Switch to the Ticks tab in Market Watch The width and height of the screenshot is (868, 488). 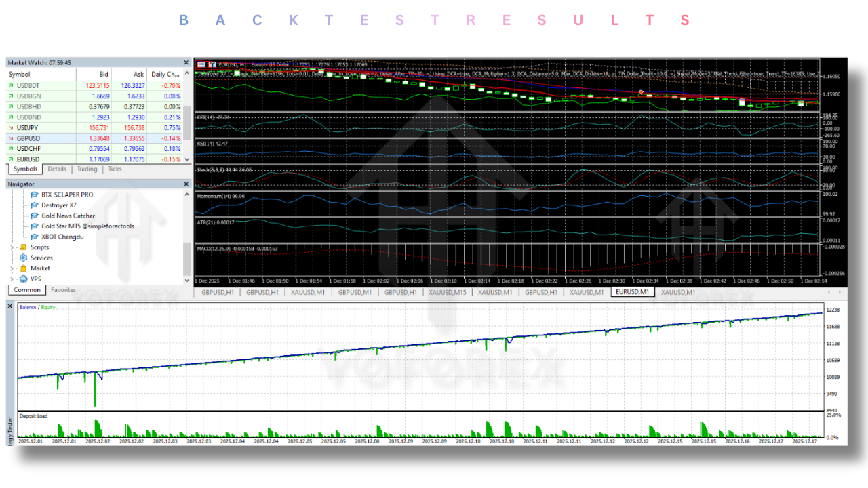tap(115, 169)
